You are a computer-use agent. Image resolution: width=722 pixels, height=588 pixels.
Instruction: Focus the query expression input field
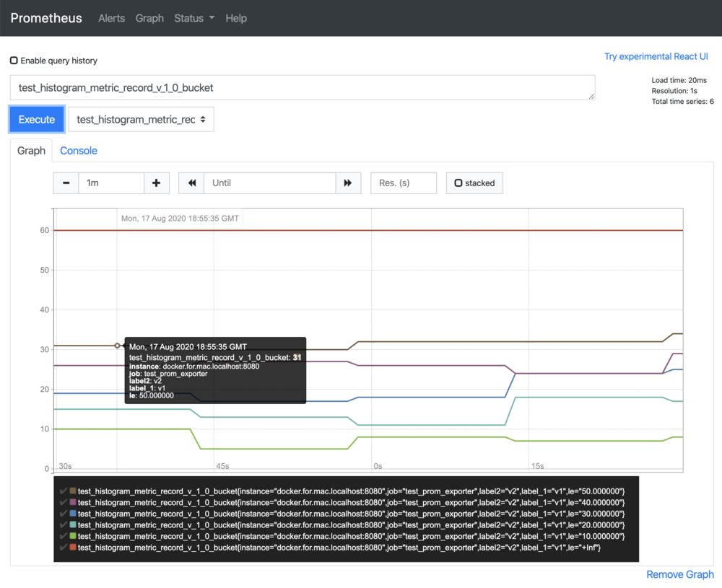pos(303,88)
